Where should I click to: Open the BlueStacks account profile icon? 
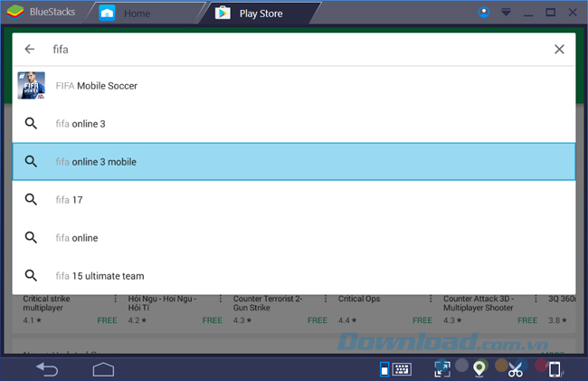click(x=484, y=12)
